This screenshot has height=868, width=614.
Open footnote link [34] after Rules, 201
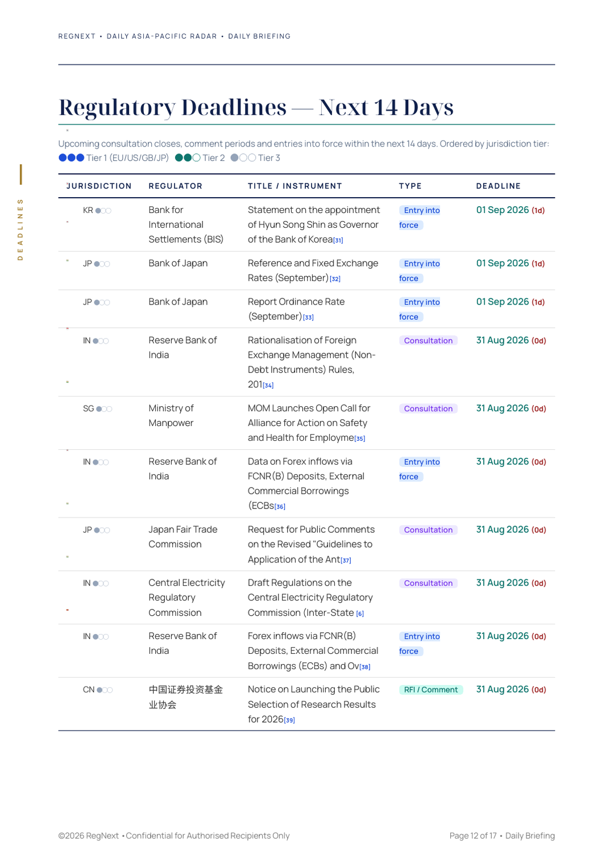click(x=268, y=385)
